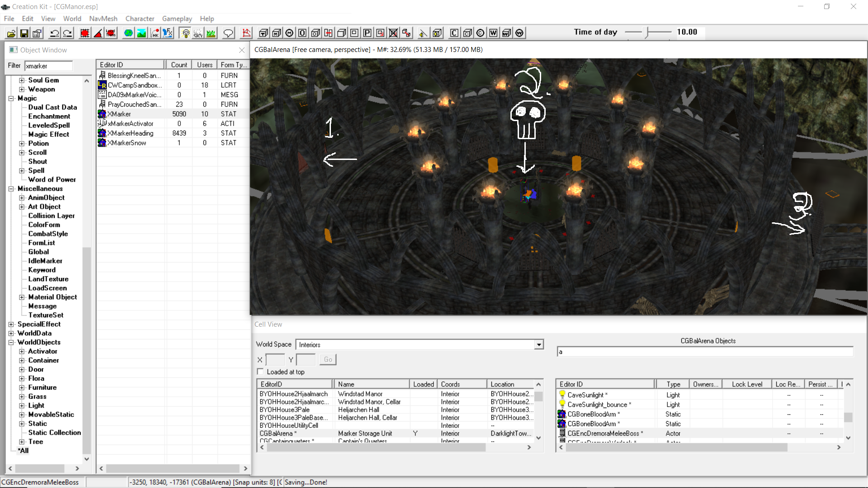Expand the Activator tree node
868x488 pixels.
tap(22, 352)
